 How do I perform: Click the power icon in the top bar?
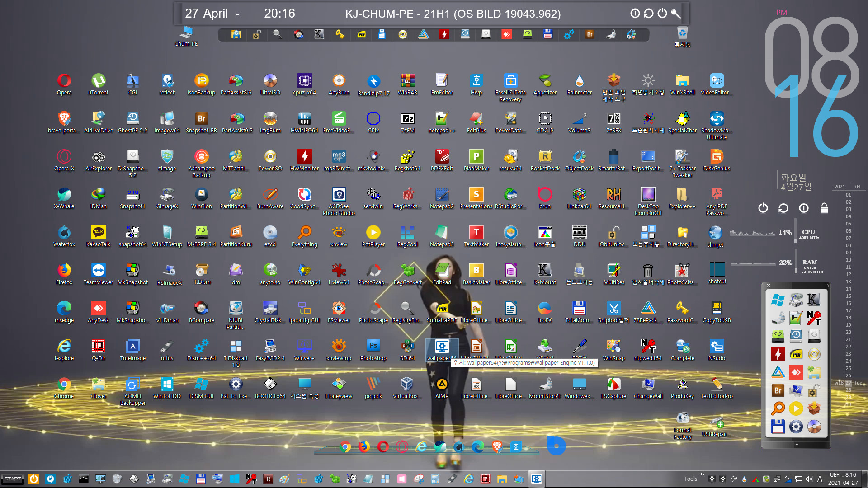coord(662,13)
